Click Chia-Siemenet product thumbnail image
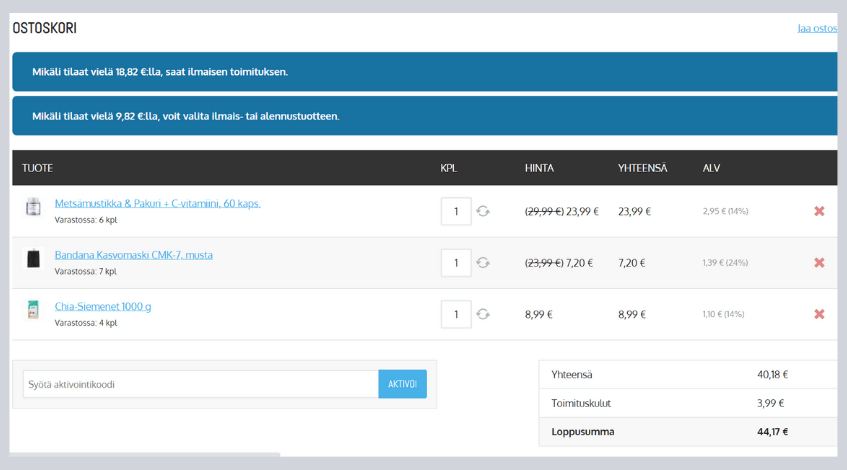The image size is (847, 470). [33, 310]
